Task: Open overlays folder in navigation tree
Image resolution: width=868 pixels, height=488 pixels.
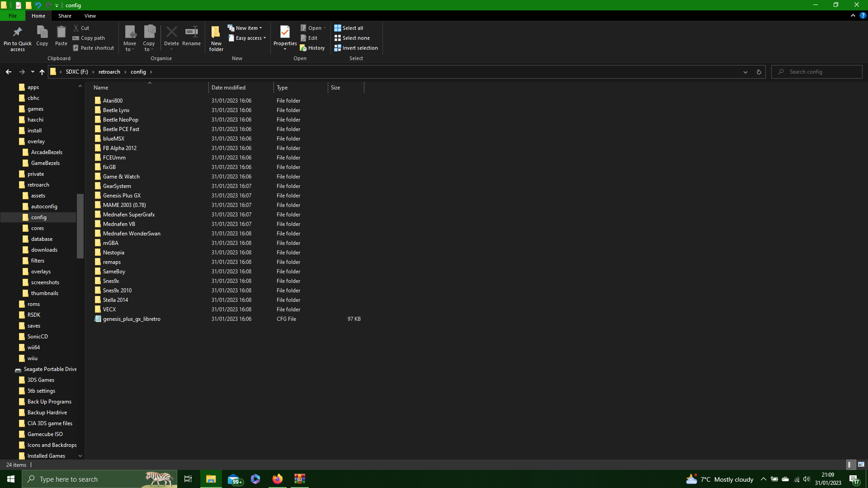Action: click(41, 272)
